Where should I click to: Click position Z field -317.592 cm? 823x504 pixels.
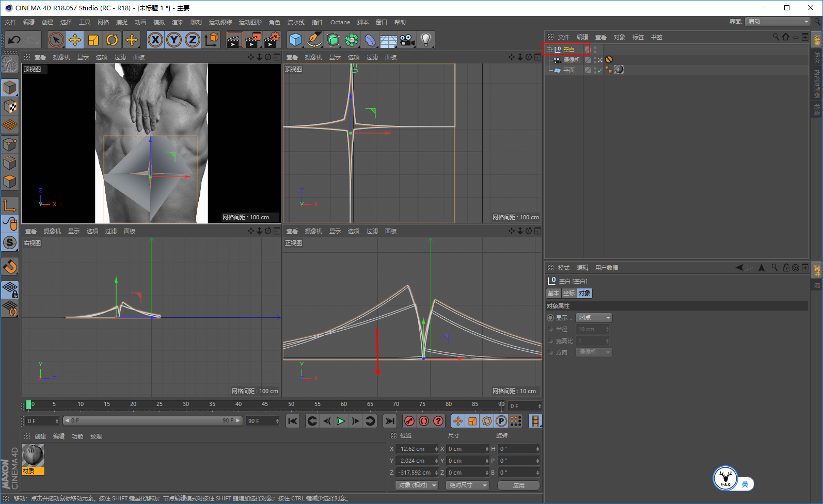[417, 473]
